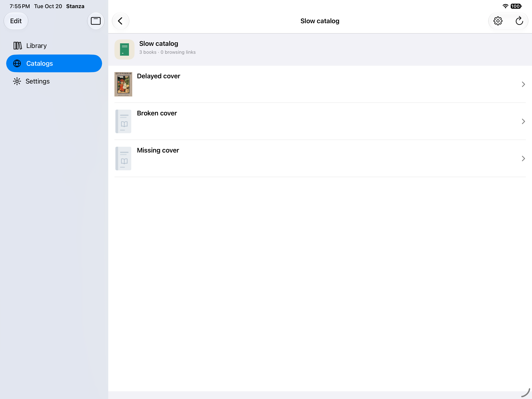
Task: Tap the Edit button
Action: (16, 21)
